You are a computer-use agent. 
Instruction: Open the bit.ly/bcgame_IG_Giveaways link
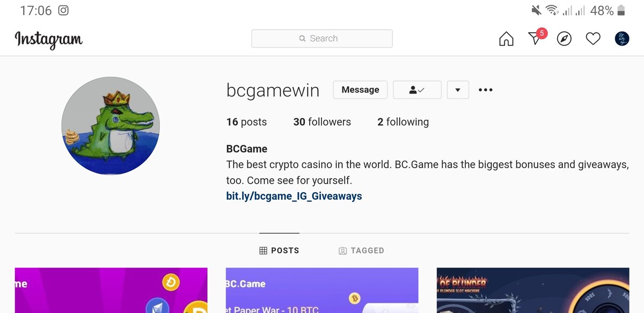pyautogui.click(x=294, y=196)
